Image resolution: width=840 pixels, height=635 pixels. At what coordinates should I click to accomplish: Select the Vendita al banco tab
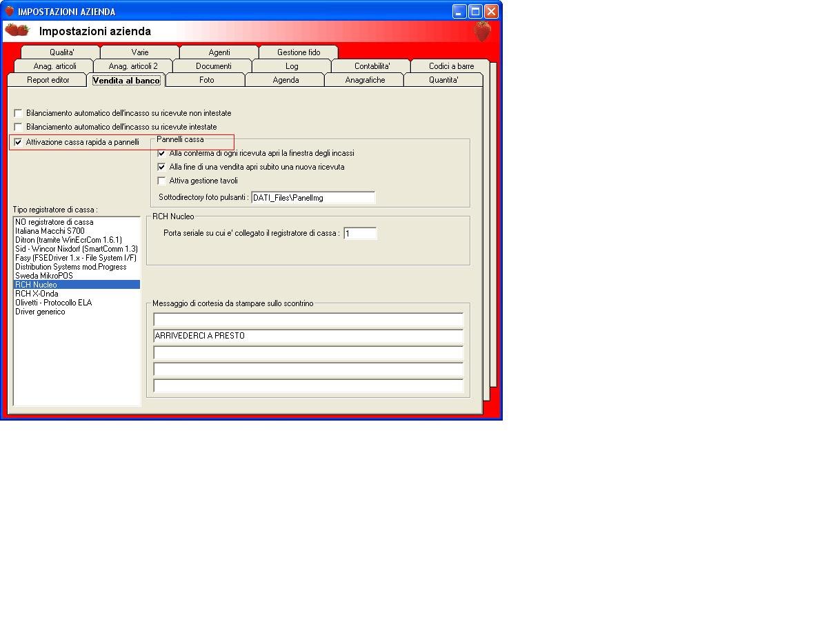coord(126,80)
